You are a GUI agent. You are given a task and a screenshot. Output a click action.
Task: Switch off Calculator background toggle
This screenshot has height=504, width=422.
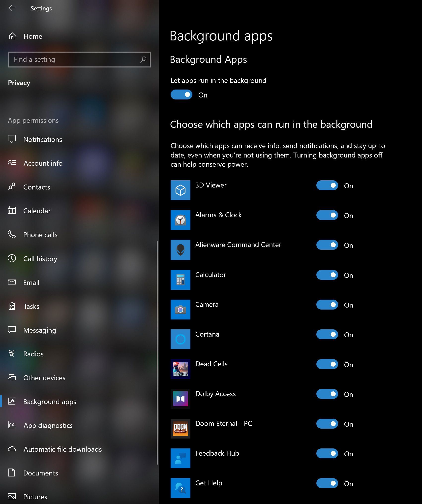(x=327, y=275)
